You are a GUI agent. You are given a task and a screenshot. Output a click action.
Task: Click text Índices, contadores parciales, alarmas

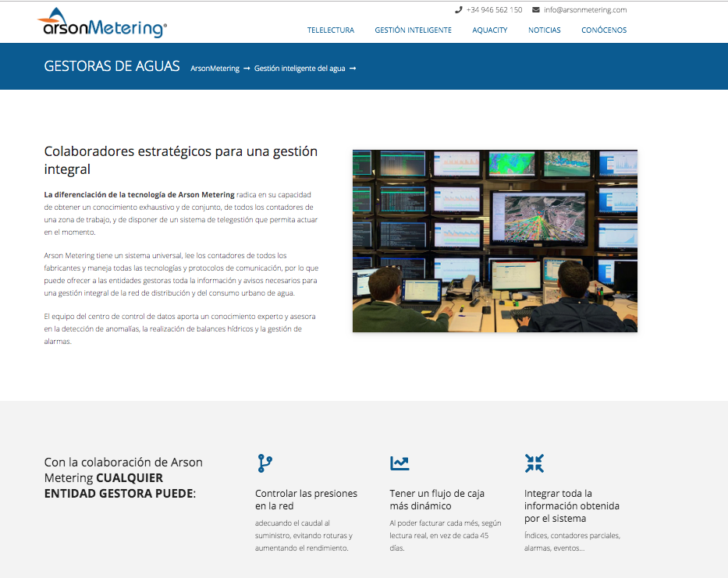tap(572, 542)
